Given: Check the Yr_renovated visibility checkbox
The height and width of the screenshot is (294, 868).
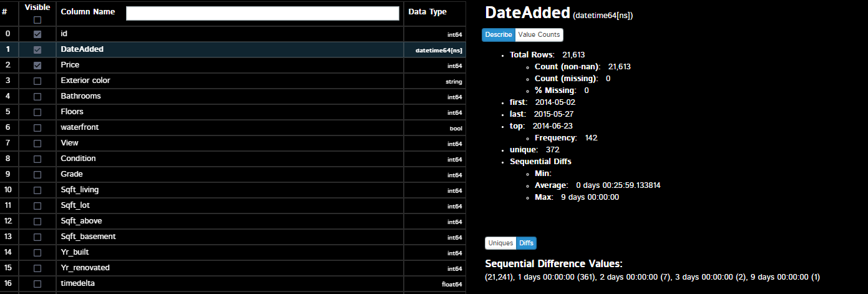Looking at the screenshot, I should coord(37,268).
